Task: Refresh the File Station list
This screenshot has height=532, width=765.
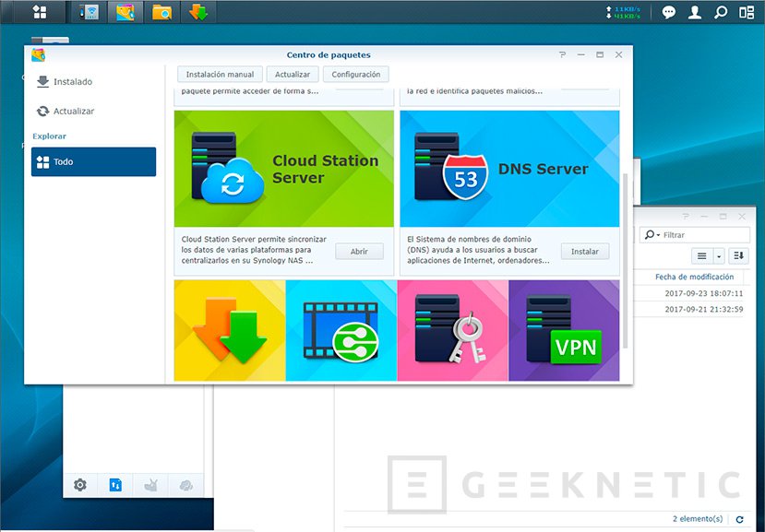Action: click(740, 519)
